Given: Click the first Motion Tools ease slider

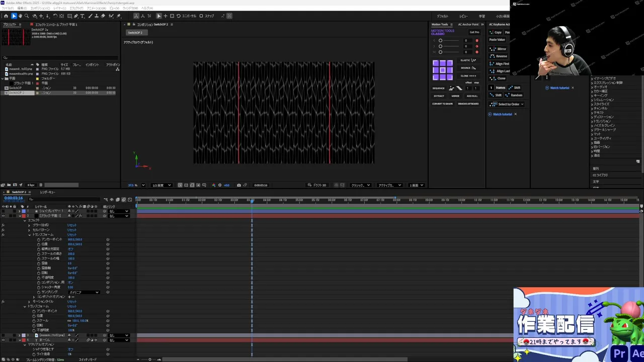Looking at the screenshot, I should point(449,40).
